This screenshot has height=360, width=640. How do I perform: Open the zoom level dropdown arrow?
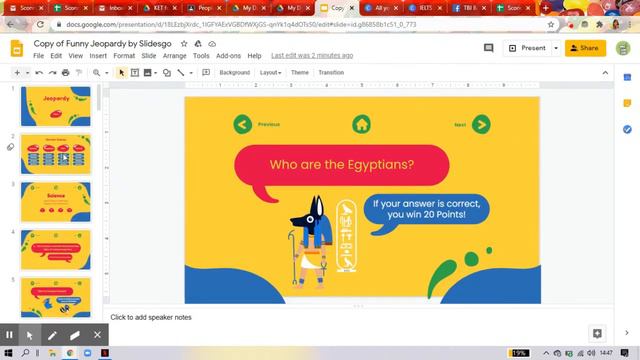[x=107, y=73]
